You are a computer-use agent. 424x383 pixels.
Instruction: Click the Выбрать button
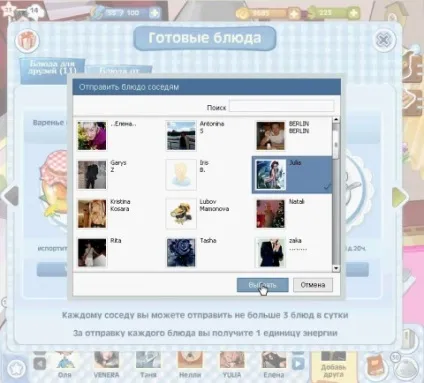pyautogui.click(x=262, y=285)
